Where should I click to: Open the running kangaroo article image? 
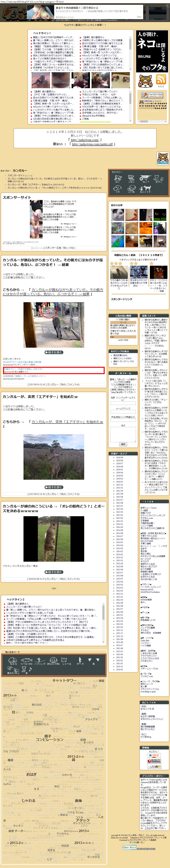(54, 325)
